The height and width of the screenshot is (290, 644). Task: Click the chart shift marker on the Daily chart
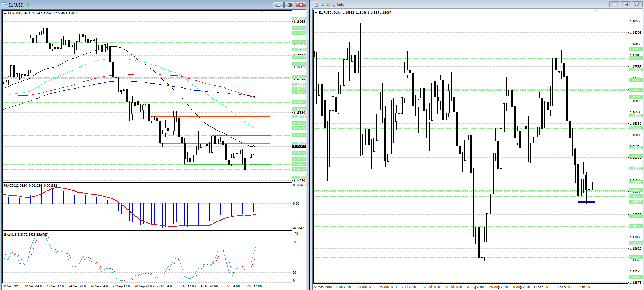click(x=596, y=11)
